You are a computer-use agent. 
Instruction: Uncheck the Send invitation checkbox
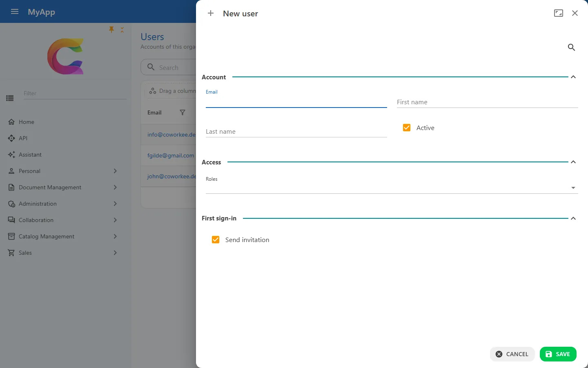(216, 240)
